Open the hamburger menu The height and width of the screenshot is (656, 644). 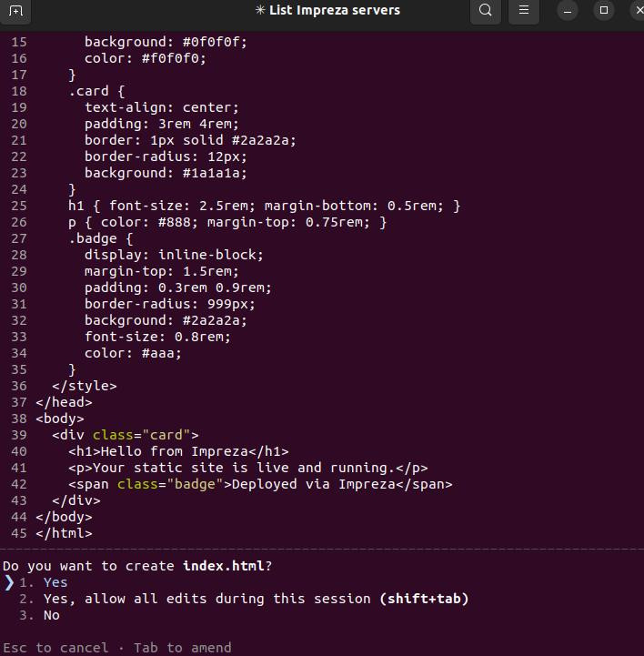pos(524,10)
